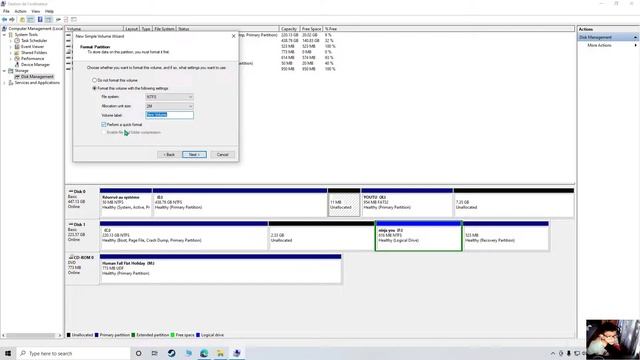Screen dimensions: 640x360
Task: Click the Computer Management (Local) root node
Action: 36,29
